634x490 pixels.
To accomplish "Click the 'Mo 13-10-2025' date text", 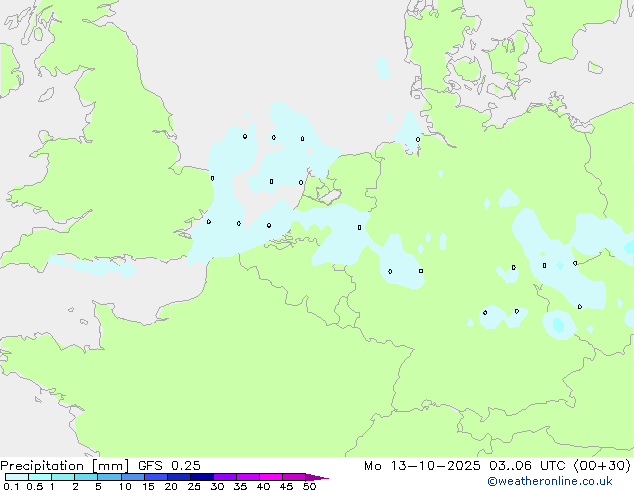I will pos(422,466).
